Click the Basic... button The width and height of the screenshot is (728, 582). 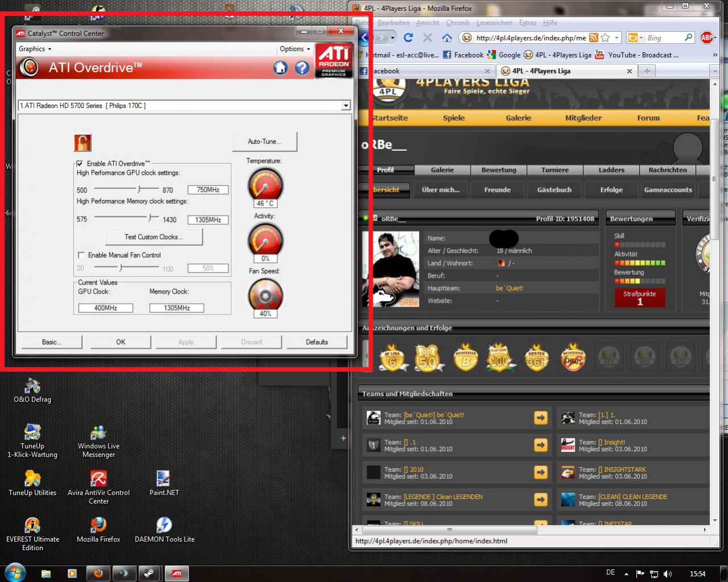tap(52, 342)
